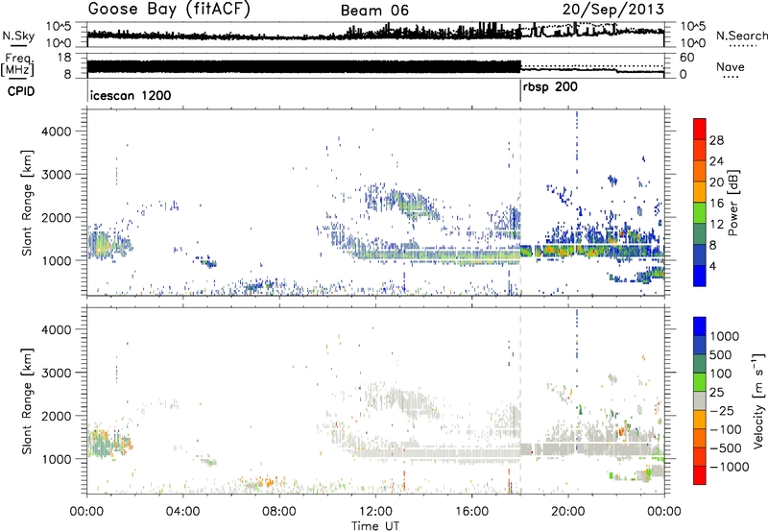
Task: Click the black frequency band in Freq. panel
Action: [303, 66]
